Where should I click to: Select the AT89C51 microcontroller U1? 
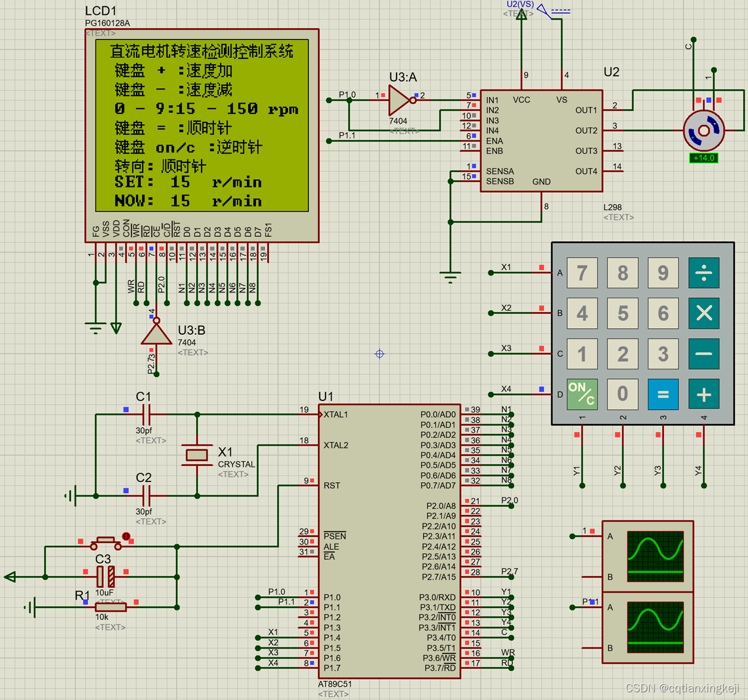tap(390, 541)
